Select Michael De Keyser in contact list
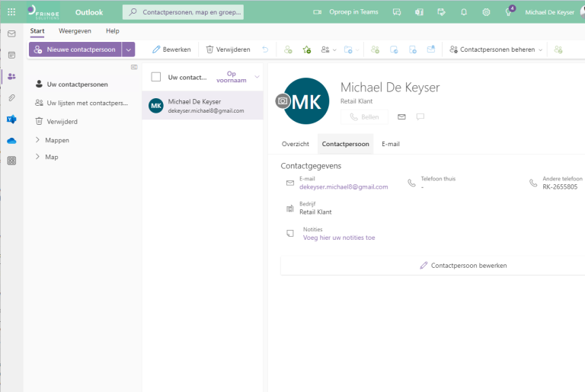The image size is (585, 392). pyautogui.click(x=203, y=106)
